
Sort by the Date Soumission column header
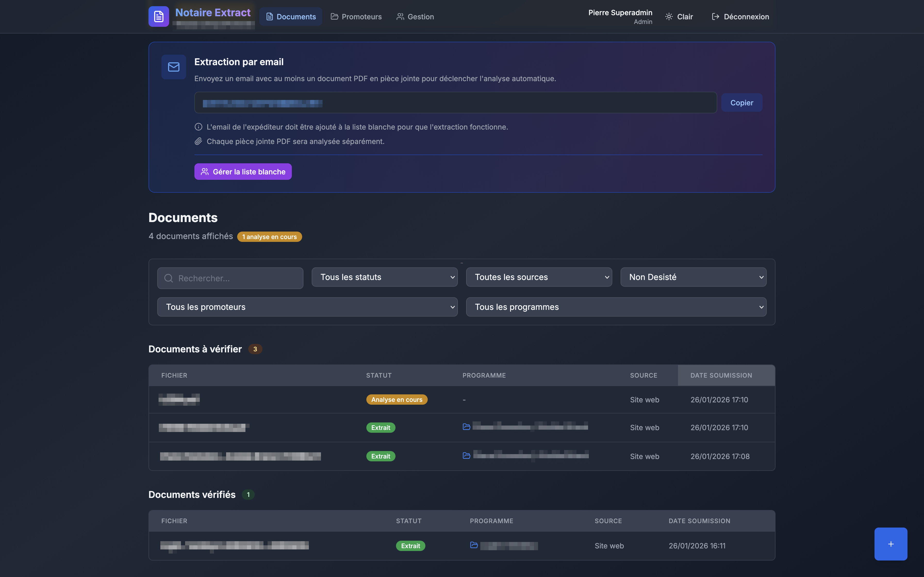(x=721, y=376)
